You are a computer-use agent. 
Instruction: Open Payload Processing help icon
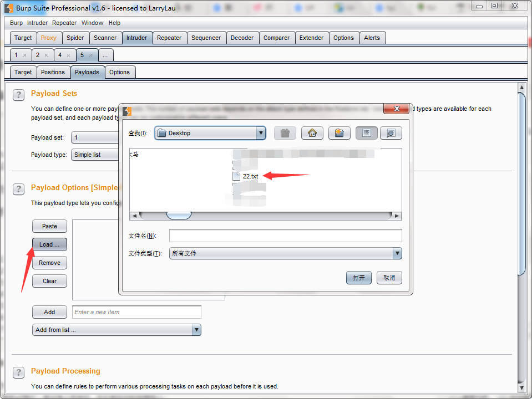tap(19, 372)
